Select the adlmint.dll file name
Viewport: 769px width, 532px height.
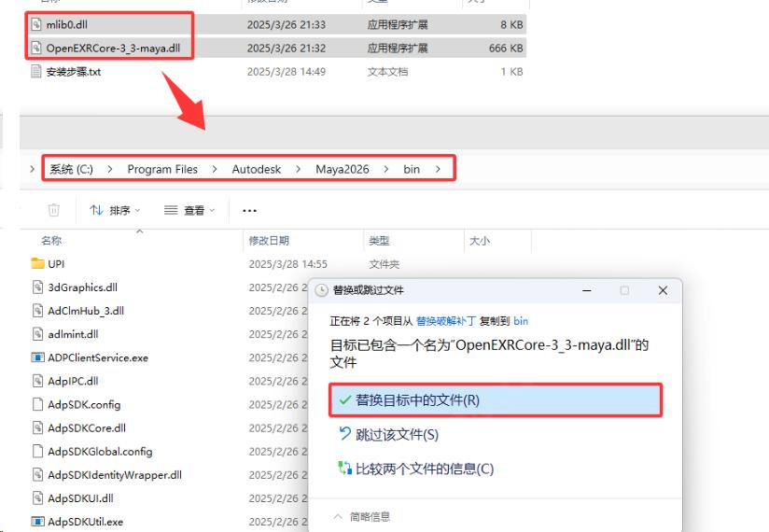coord(73,334)
